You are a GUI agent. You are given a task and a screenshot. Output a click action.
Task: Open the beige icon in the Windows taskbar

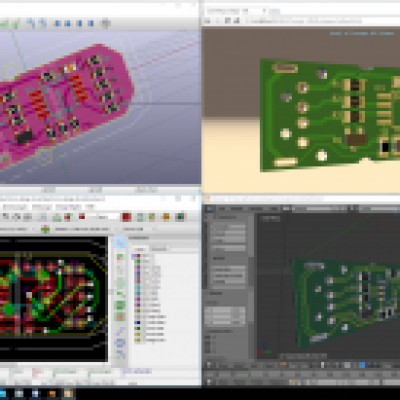(68, 394)
